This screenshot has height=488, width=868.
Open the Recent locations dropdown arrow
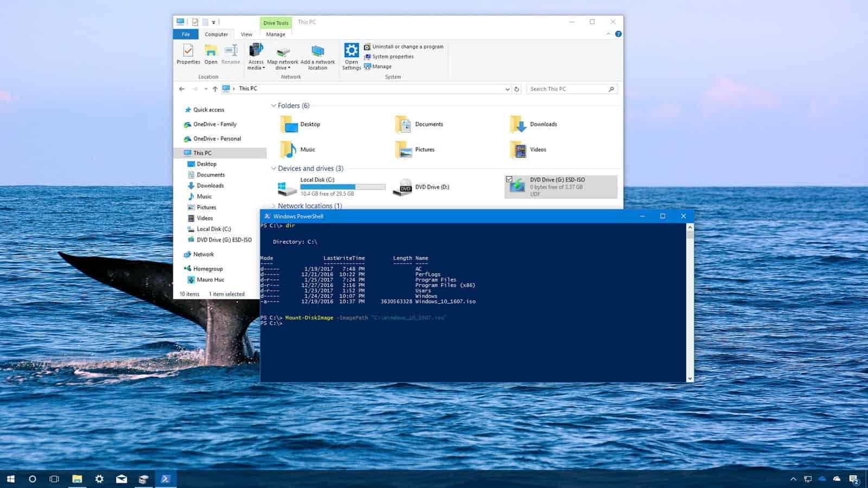point(206,89)
